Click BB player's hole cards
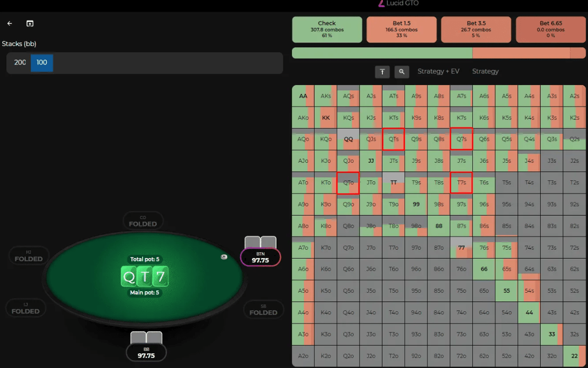This screenshot has width=588, height=368. [146, 338]
